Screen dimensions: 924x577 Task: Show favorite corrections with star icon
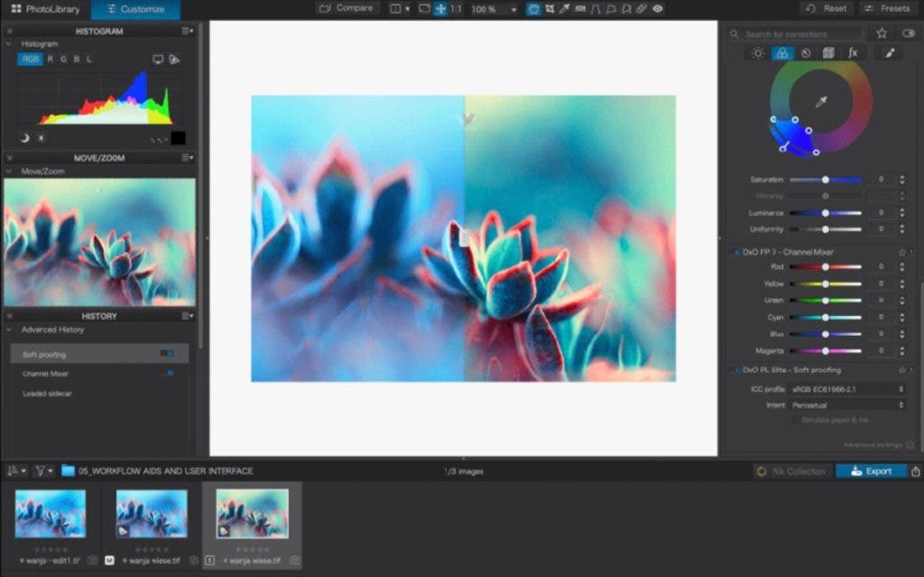882,33
